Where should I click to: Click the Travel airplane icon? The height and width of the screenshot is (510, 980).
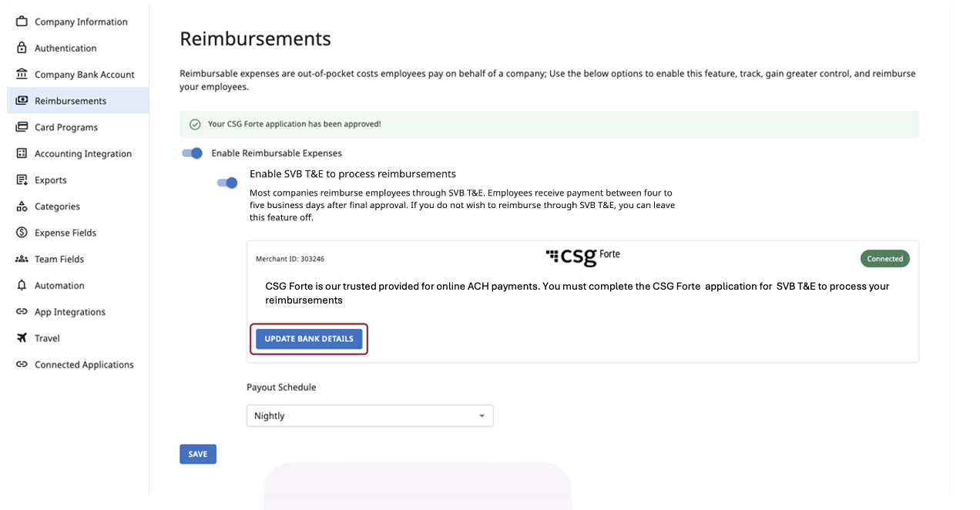point(22,338)
